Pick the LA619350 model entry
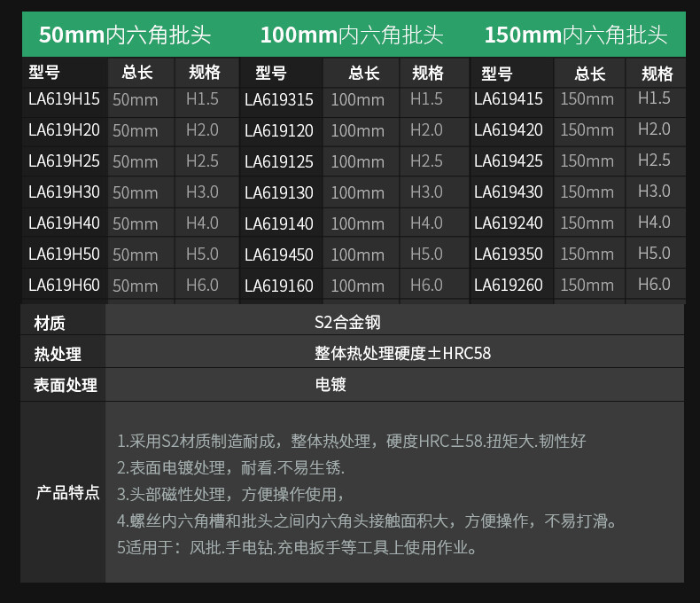Image resolution: width=700 pixels, height=603 pixels. 509,254
